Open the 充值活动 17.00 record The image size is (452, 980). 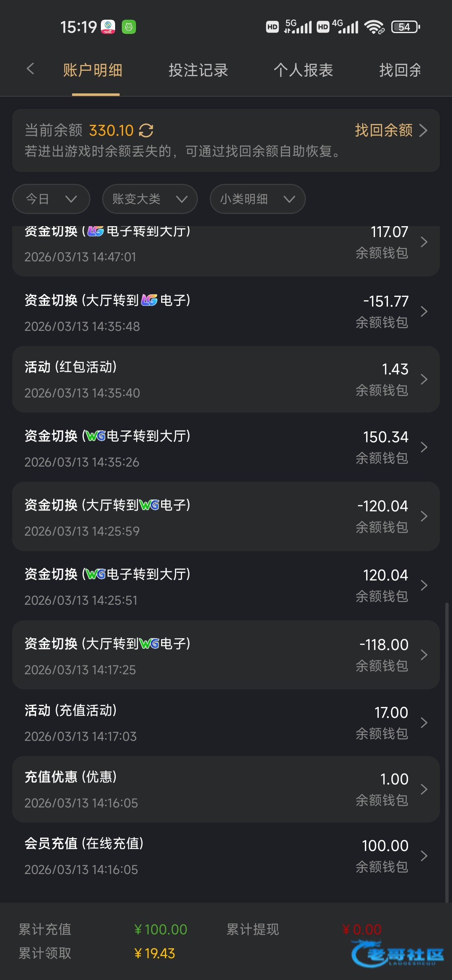click(226, 723)
